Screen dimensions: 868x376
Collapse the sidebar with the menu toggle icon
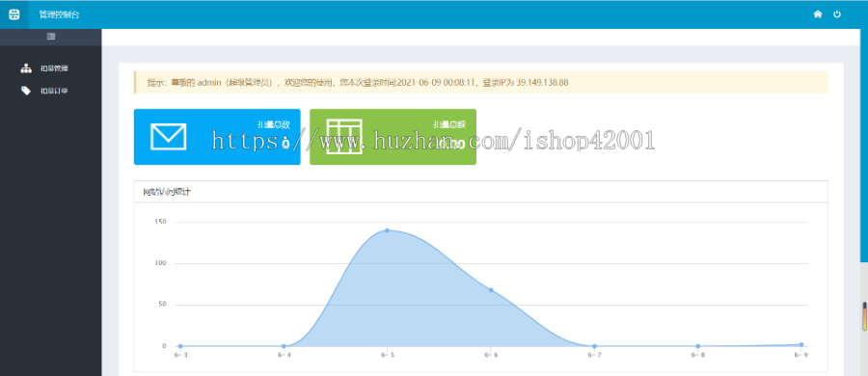51,37
